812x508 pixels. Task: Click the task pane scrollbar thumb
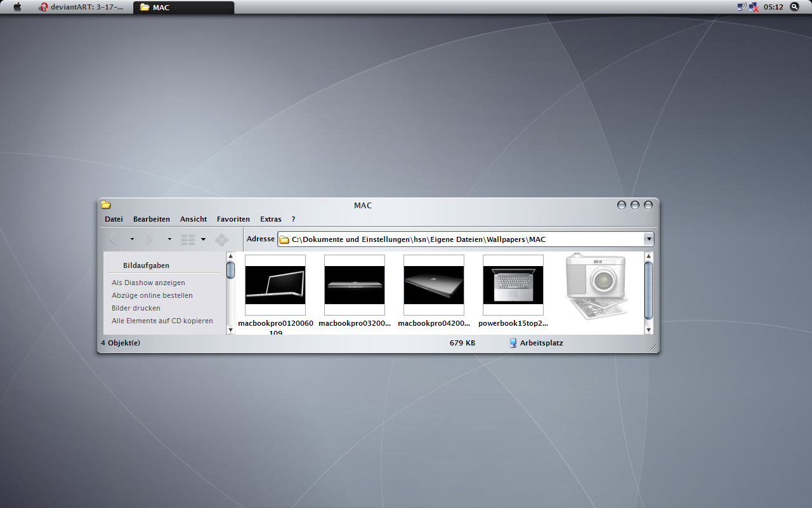point(230,270)
